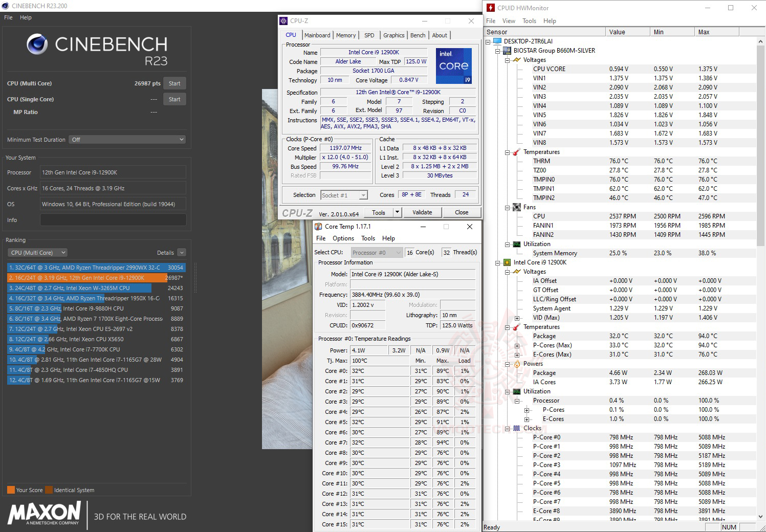Click the BIOSTAR motherboard icon in HWMonitor
The height and width of the screenshot is (532, 766).
click(x=507, y=51)
